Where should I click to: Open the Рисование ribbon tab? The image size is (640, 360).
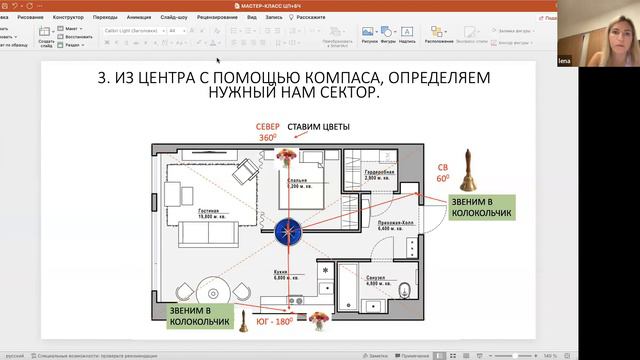coord(30,17)
